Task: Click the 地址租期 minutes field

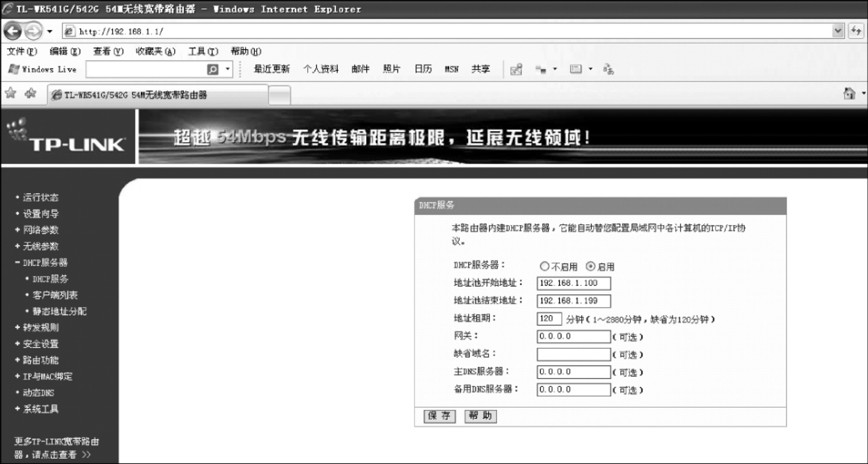Action: (x=549, y=319)
